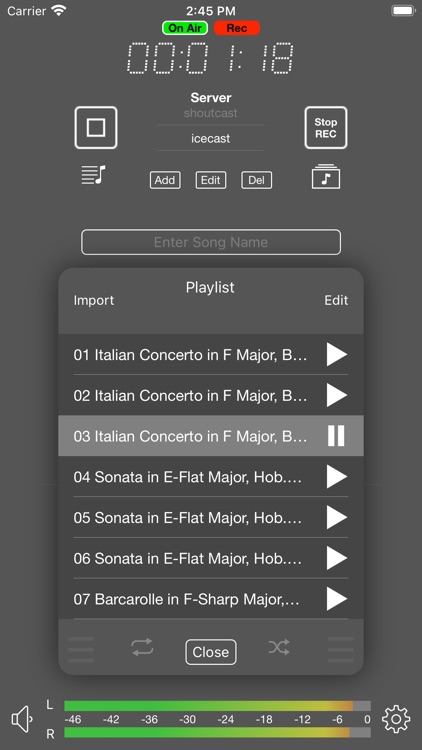The height and width of the screenshot is (750, 422).
Task: Play track 01 Italian Concerto
Action: tap(337, 354)
